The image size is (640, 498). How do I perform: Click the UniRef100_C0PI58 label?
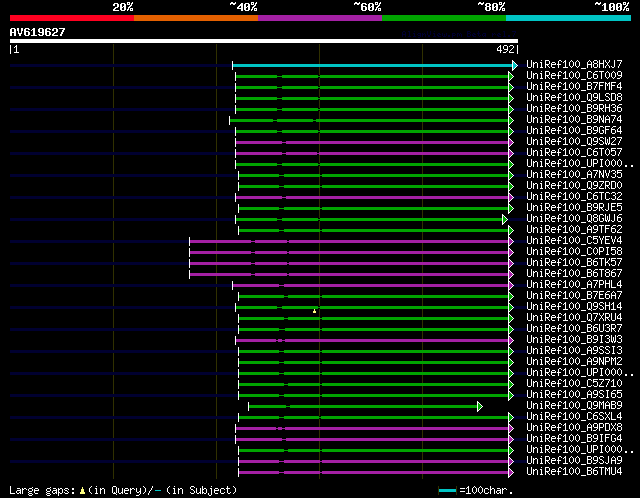tap(574, 252)
